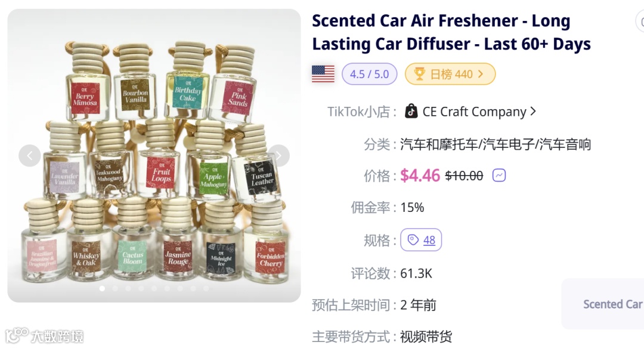Click the Scented Car card at right
This screenshot has height=348, width=644.
(x=602, y=304)
